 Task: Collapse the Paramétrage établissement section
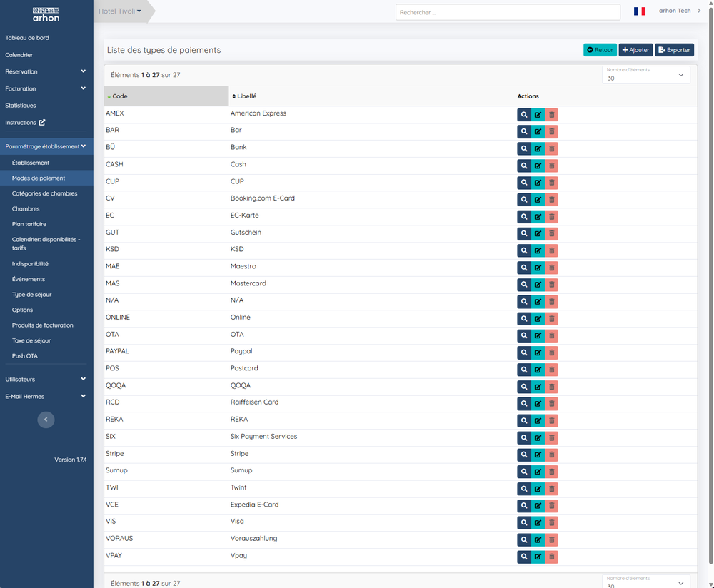tap(46, 146)
